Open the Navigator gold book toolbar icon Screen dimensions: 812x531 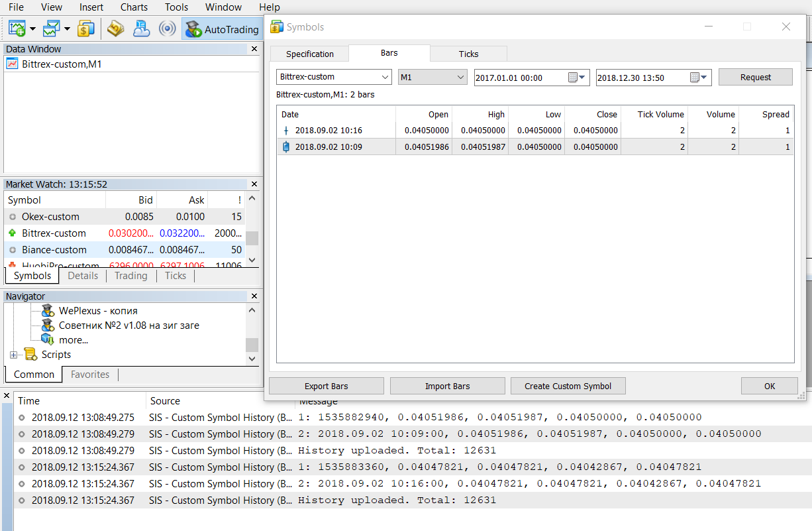(116, 29)
